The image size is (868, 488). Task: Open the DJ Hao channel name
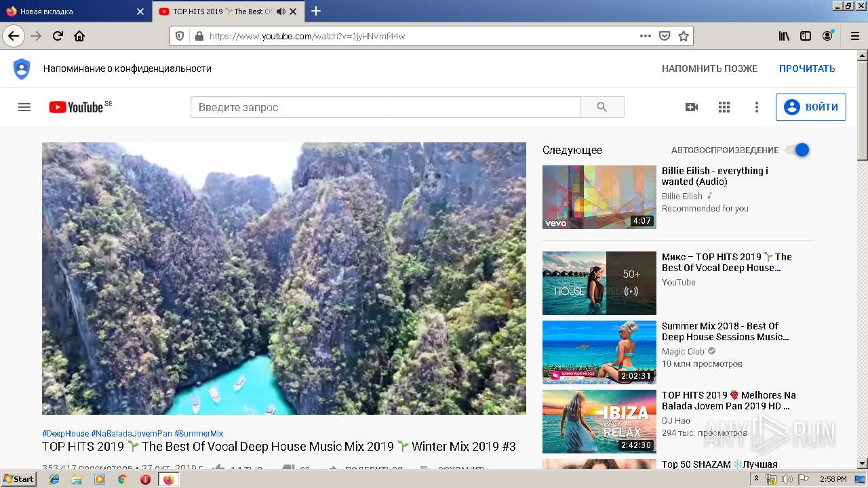point(676,421)
